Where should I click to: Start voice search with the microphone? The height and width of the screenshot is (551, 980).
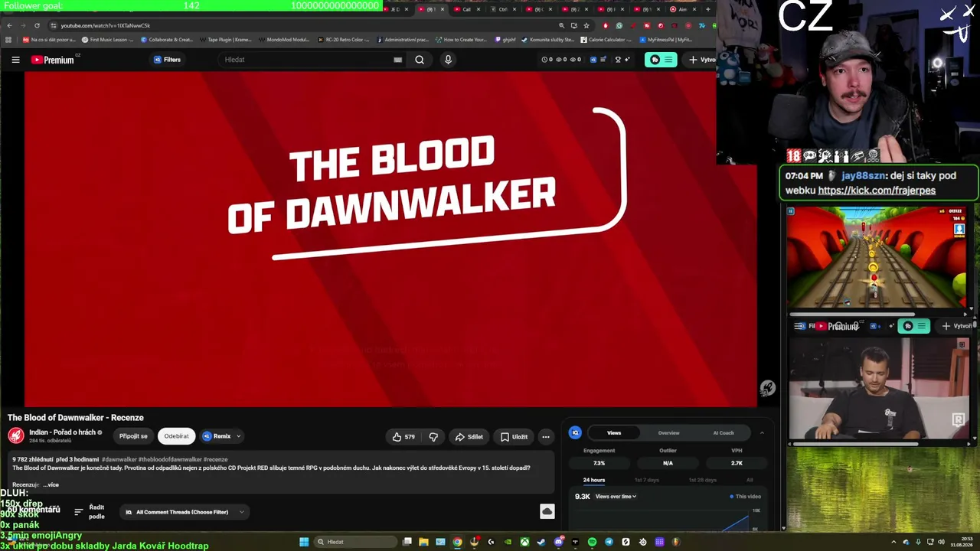click(448, 60)
